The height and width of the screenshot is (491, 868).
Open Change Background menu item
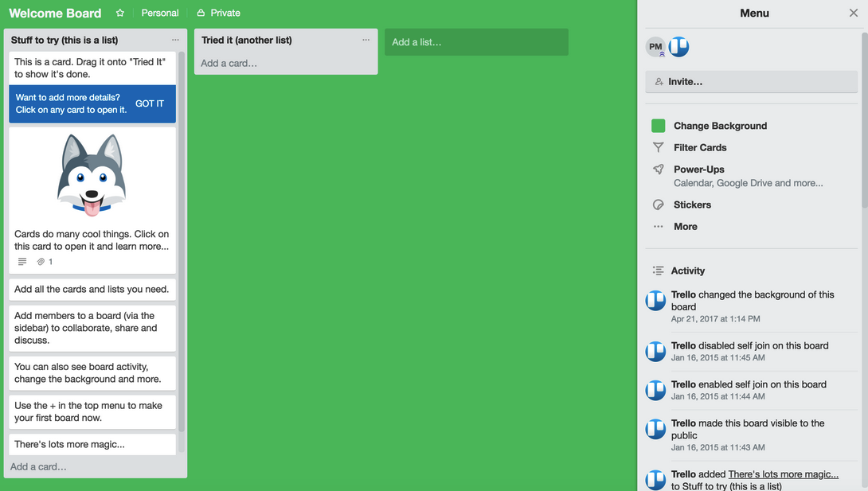tap(720, 126)
